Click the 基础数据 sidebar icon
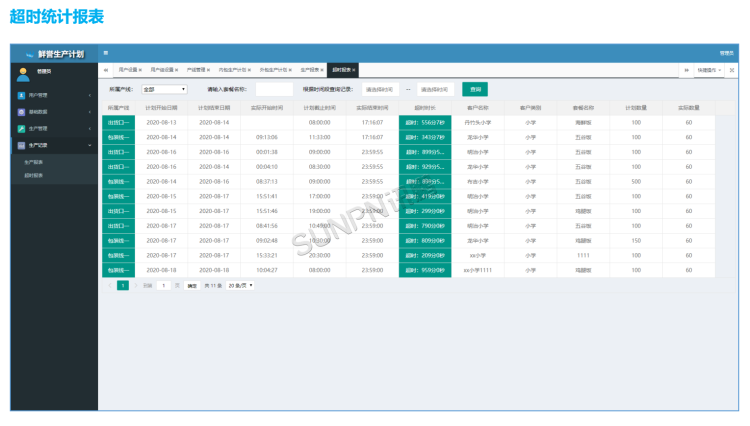750x426 pixels. coord(22,112)
